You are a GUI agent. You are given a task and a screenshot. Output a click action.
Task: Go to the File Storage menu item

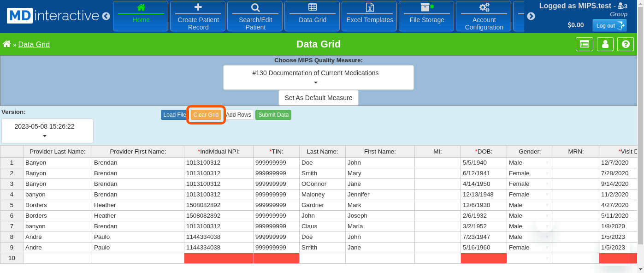427,16
